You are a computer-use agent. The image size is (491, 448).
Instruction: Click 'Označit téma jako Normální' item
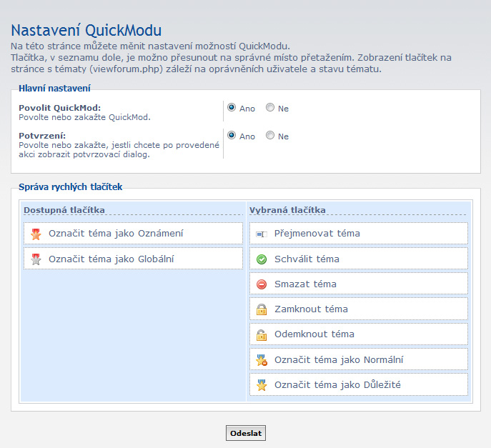pos(359,359)
